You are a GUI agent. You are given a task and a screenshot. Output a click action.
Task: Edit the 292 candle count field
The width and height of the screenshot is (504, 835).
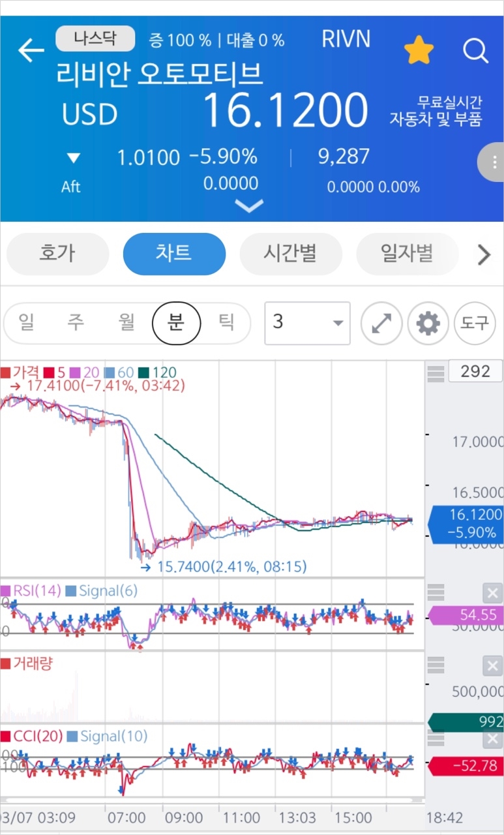[475, 372]
